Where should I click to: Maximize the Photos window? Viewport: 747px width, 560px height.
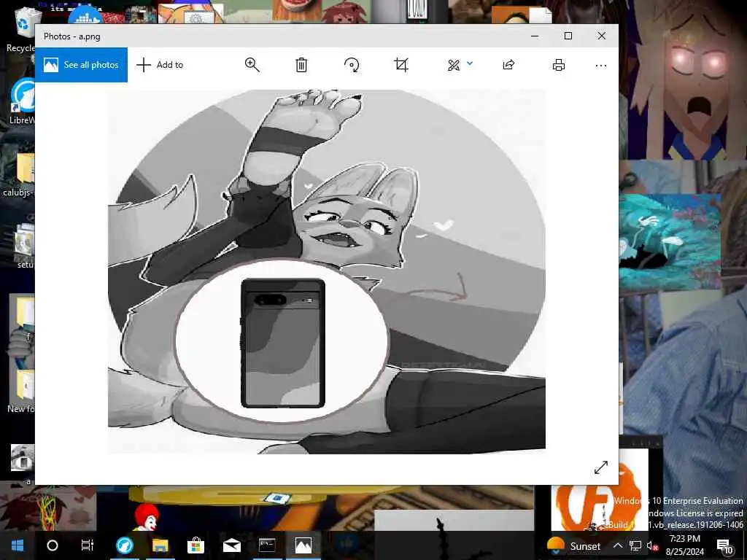click(568, 36)
